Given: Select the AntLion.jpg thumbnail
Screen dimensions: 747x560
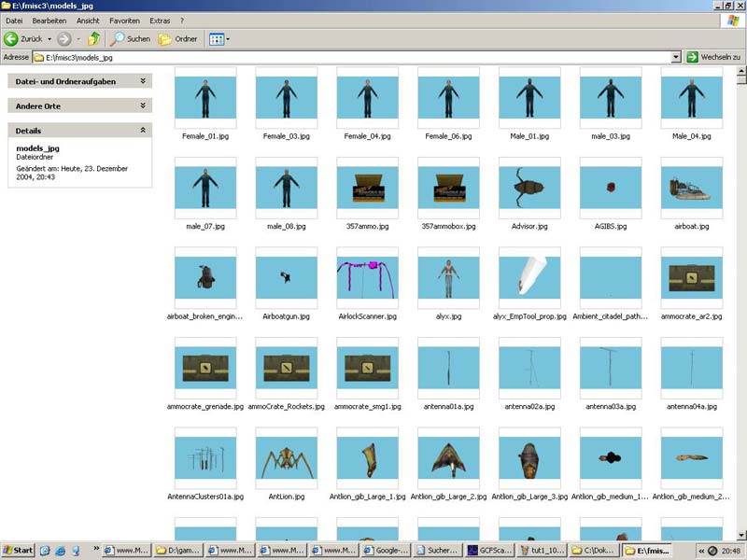Looking at the screenshot, I should (287, 458).
